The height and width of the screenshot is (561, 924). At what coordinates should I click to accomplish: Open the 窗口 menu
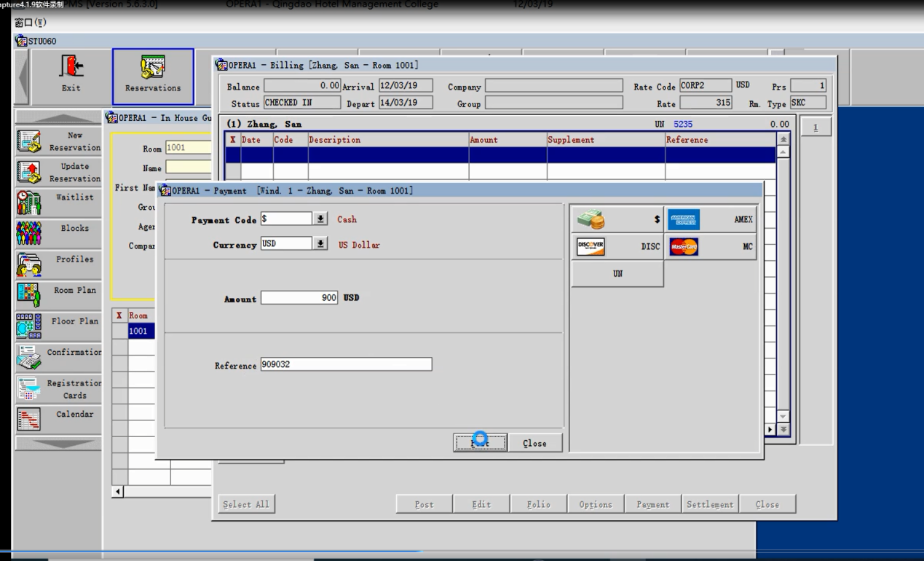[x=30, y=23]
